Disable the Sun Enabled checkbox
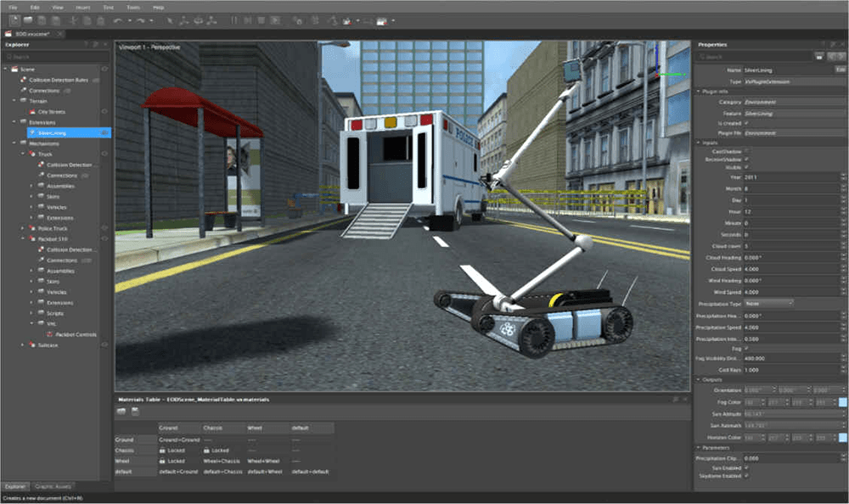849x504 pixels. click(x=747, y=467)
